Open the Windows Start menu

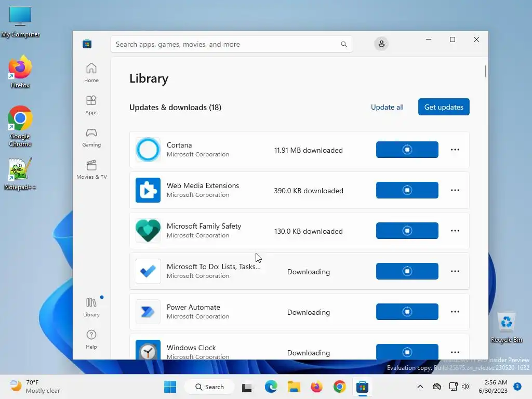coord(170,387)
